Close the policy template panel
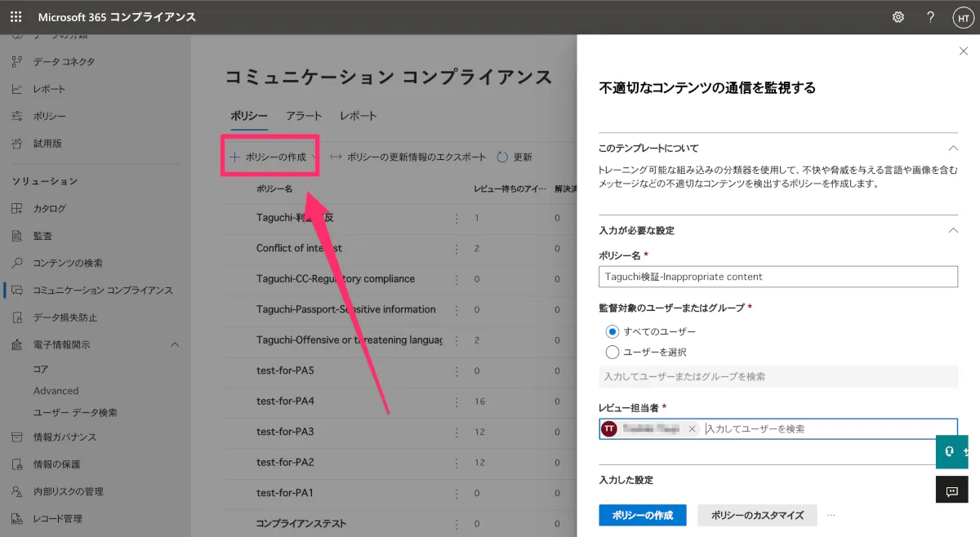980x537 pixels. (x=963, y=51)
